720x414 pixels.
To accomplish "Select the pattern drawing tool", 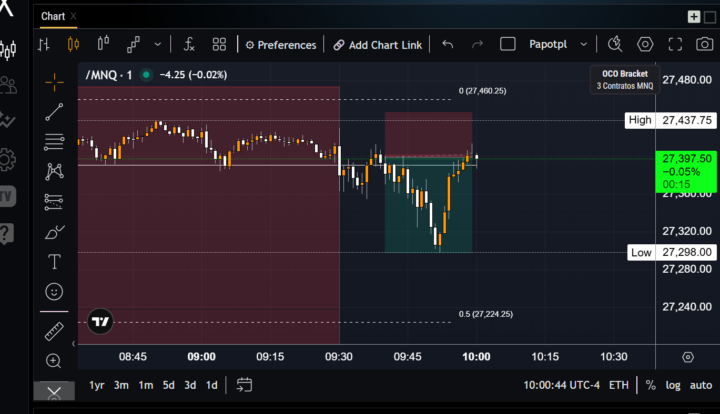I will click(x=54, y=172).
